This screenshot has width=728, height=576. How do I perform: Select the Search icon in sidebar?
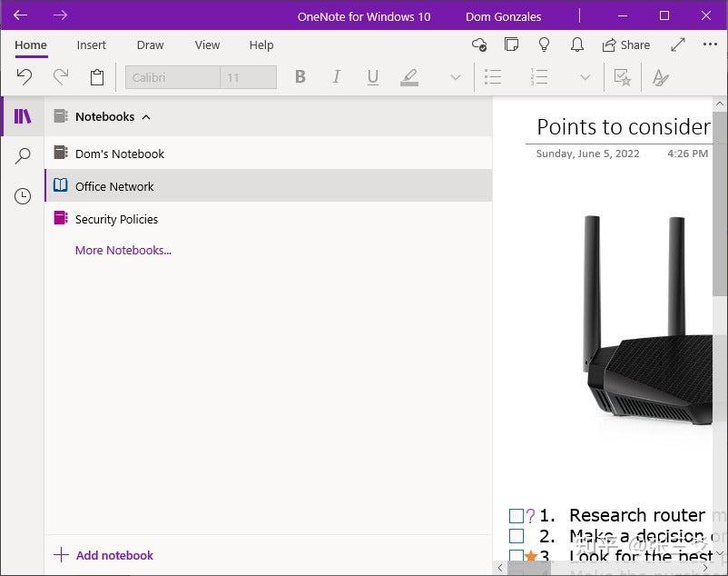click(22, 156)
